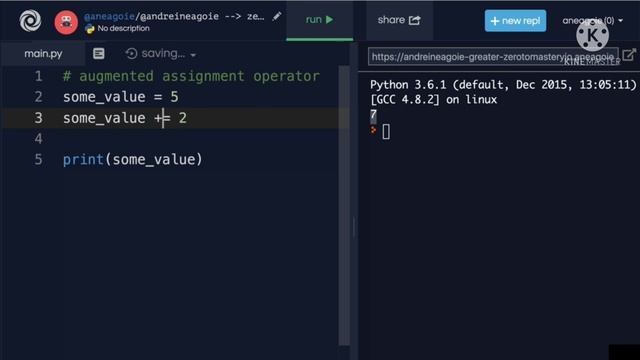640x360 pixels.
Task: Toggle the files sidebar icon
Action: [x=98, y=53]
